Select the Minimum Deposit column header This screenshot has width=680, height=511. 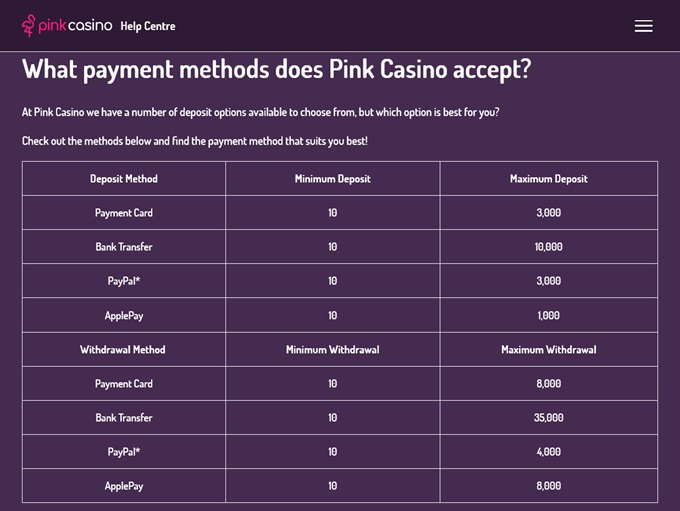[x=332, y=179]
